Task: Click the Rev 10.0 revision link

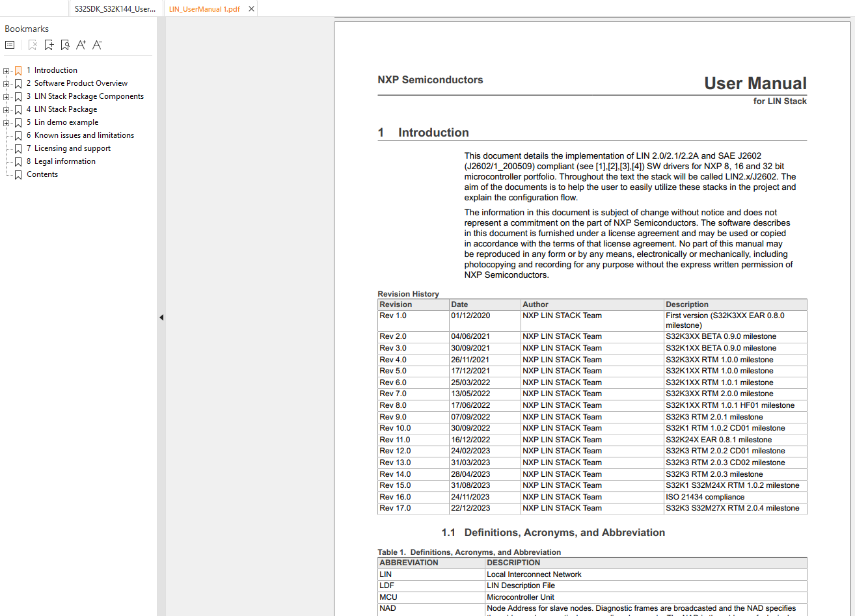Action: [x=394, y=428]
